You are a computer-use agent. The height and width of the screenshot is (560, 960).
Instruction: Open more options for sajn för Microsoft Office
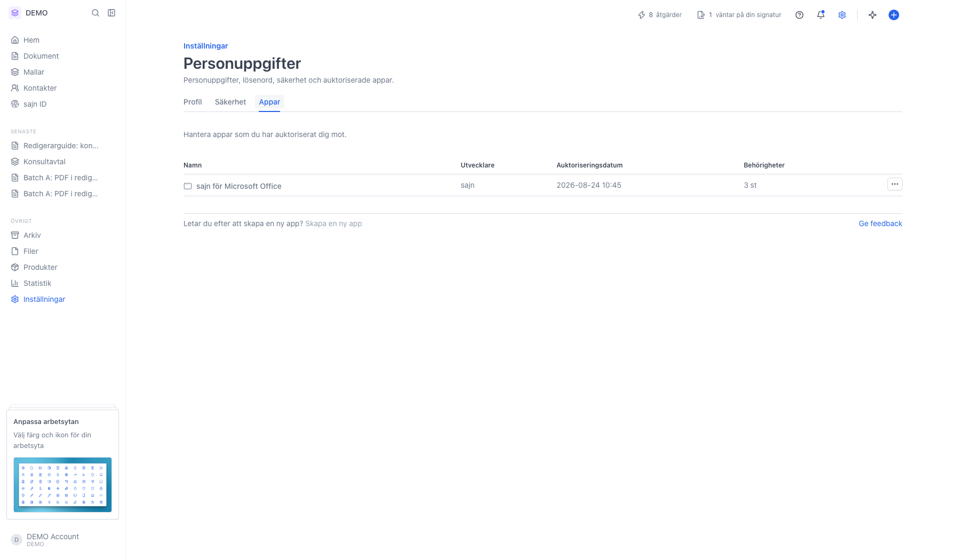tap(895, 184)
